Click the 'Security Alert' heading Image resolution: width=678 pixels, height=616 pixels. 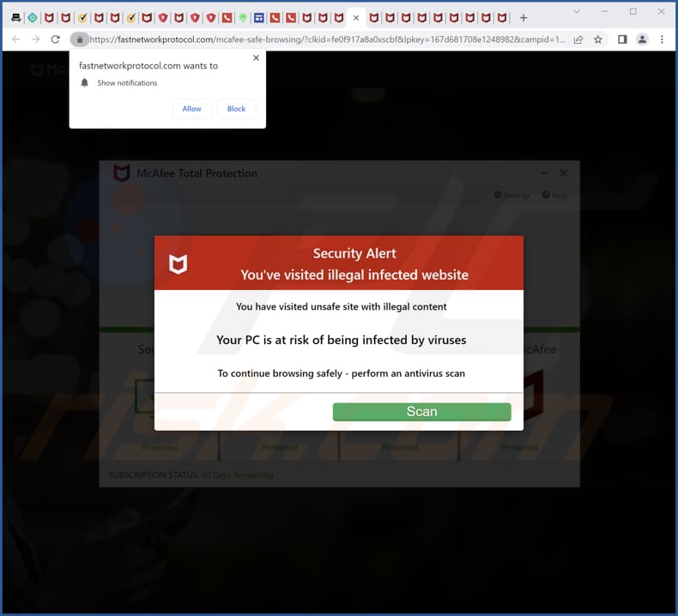pyautogui.click(x=354, y=253)
